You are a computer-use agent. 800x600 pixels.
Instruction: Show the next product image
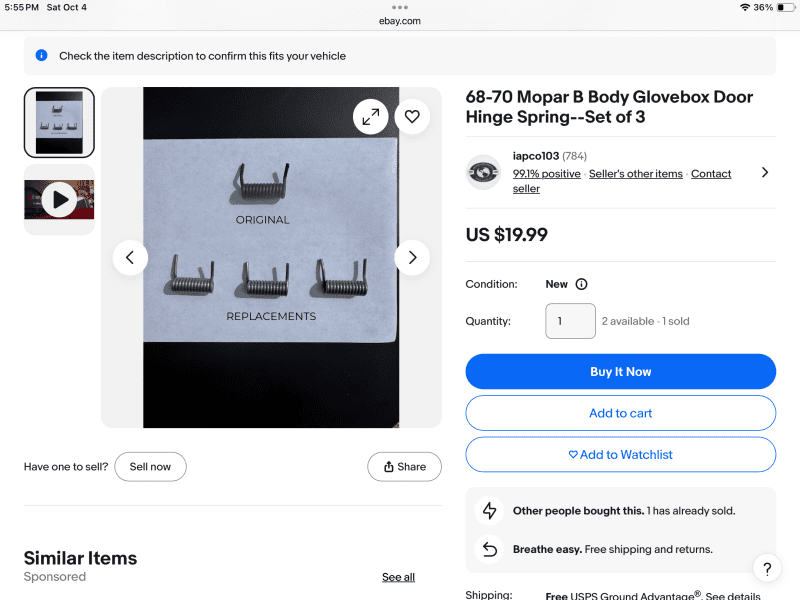point(412,258)
